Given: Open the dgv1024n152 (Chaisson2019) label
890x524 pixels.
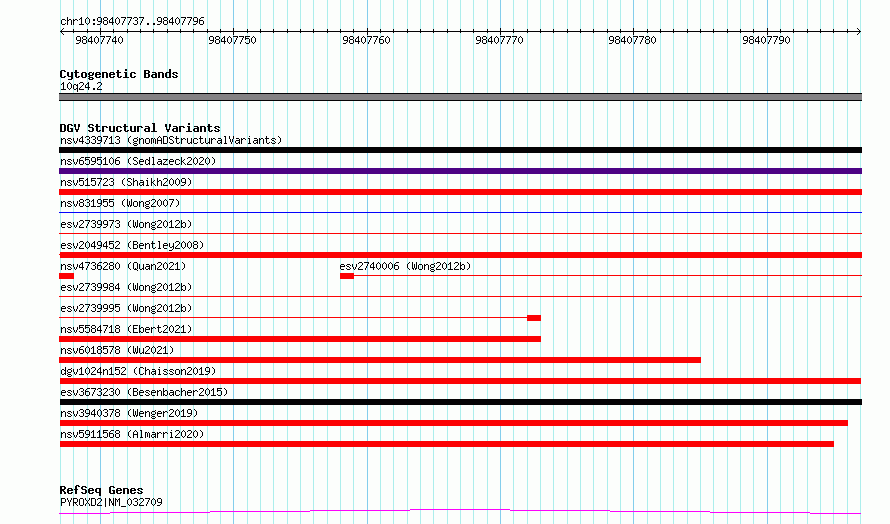Looking at the screenshot, I should pos(138,371).
